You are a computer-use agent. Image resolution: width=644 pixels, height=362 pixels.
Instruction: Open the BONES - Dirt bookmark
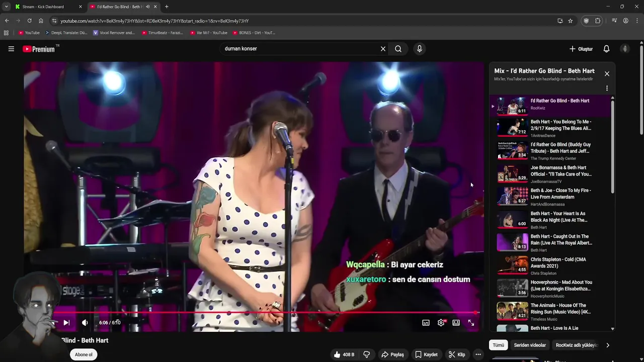[x=254, y=33]
